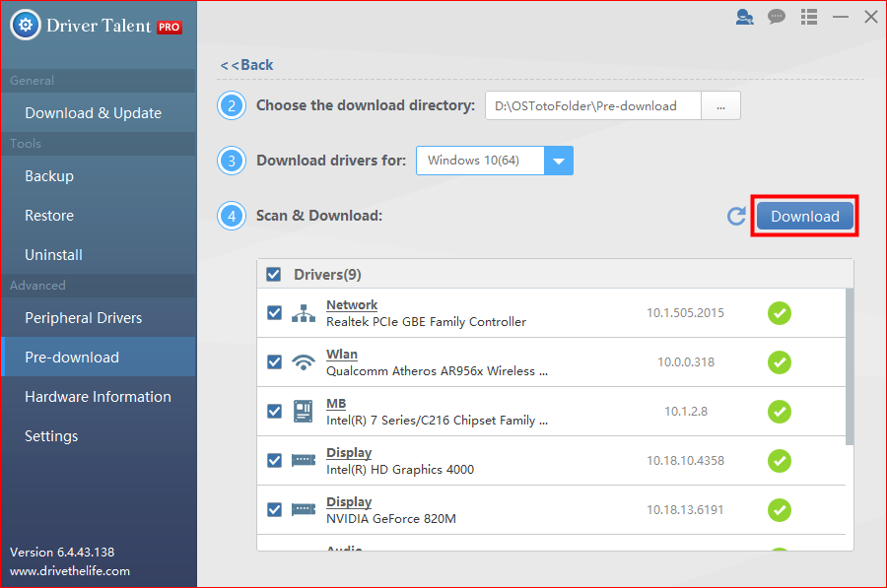Image resolution: width=887 pixels, height=588 pixels.
Task: Click green check for NVIDIA GeForce 820M
Action: coord(780,510)
